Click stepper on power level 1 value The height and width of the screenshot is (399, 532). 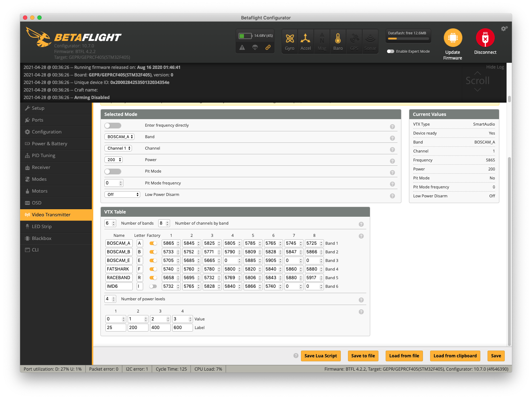pos(123,319)
